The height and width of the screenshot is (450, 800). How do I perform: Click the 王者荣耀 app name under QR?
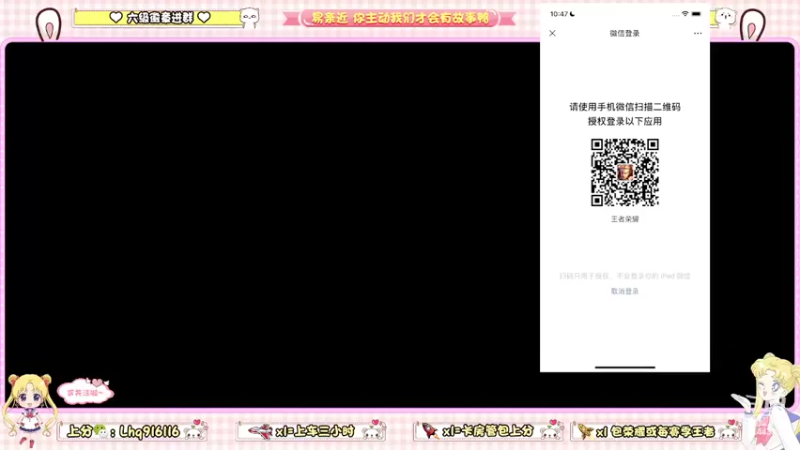coord(624,219)
